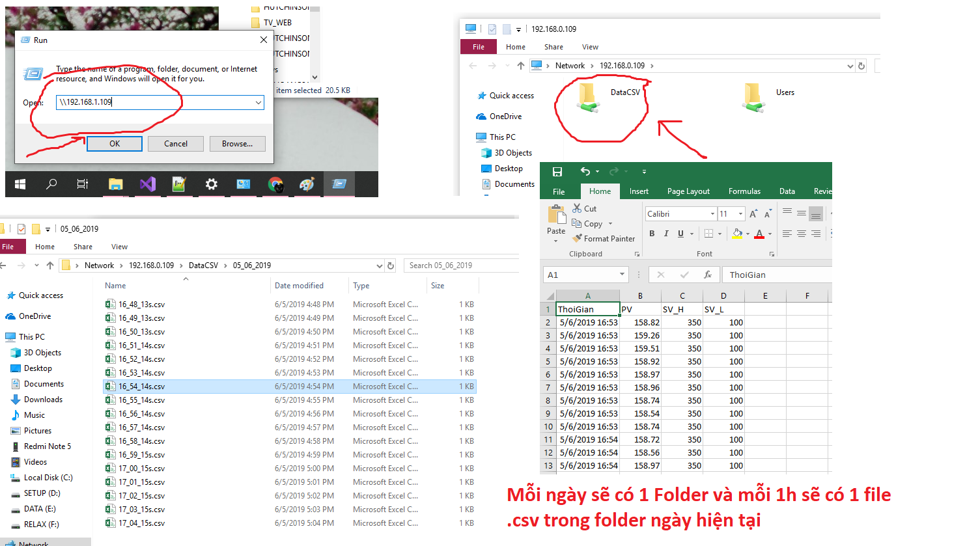Viewport: 980px width, 546px height.
Task: Click the Undo arrow in Excel
Action: pos(585,172)
